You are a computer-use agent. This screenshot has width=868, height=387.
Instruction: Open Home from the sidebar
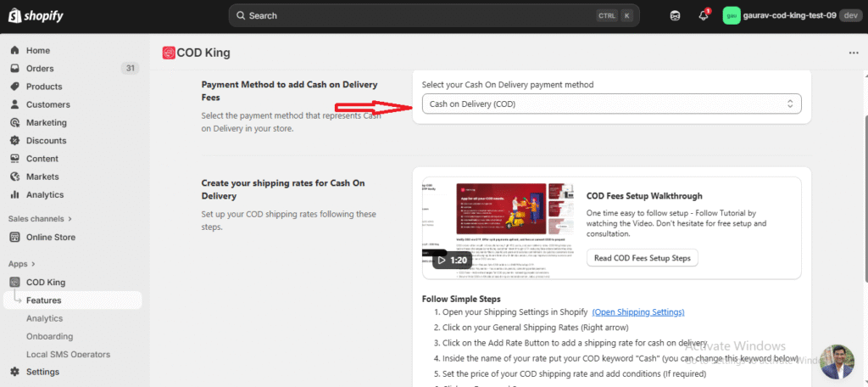(x=37, y=50)
